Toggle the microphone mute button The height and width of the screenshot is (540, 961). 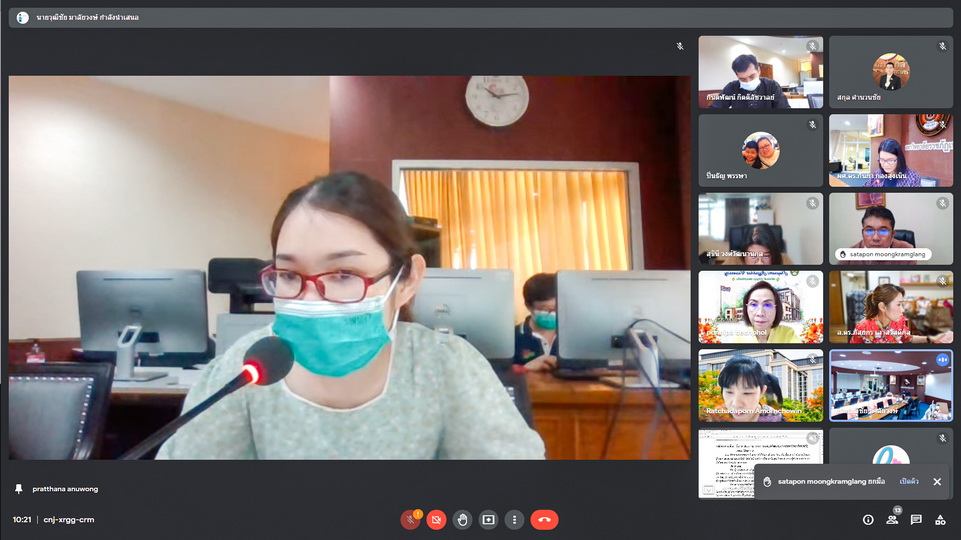(410, 520)
